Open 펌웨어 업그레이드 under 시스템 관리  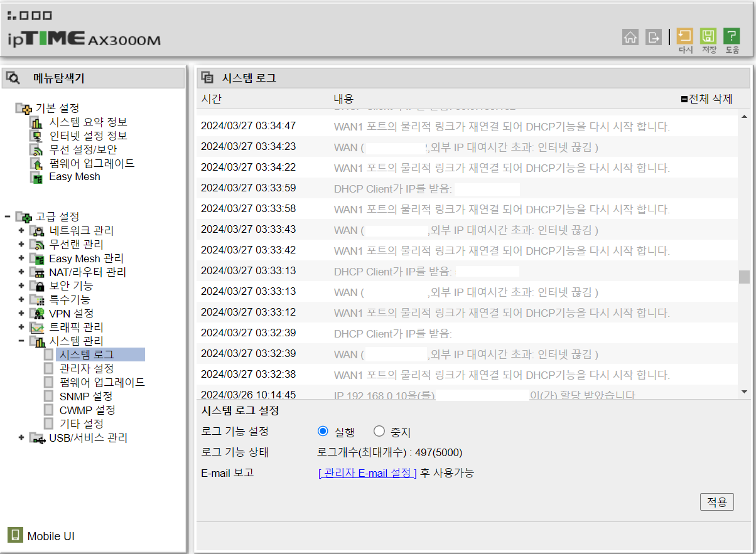pos(102,382)
